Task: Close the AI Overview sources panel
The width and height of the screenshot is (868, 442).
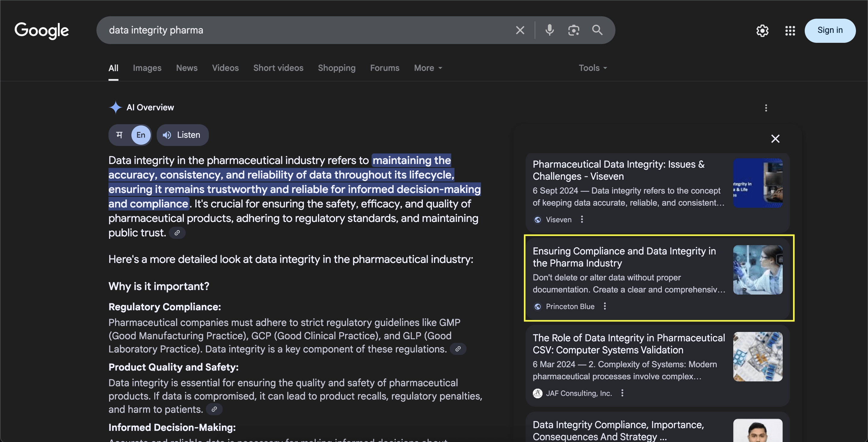Action: point(775,139)
